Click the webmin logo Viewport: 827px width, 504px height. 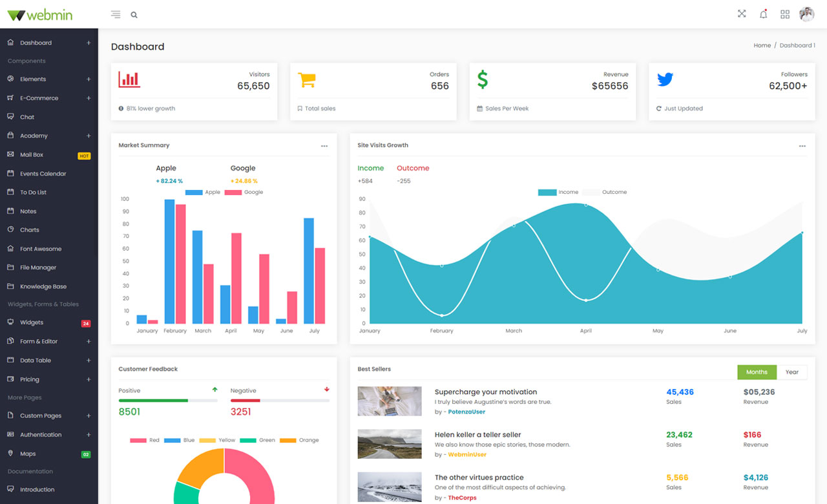click(40, 15)
